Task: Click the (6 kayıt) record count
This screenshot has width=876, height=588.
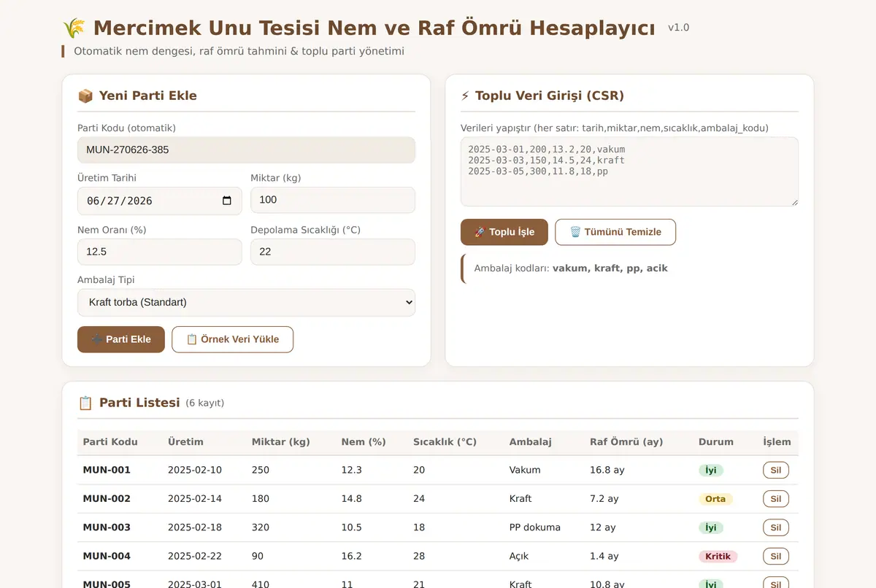Action: [x=205, y=403]
